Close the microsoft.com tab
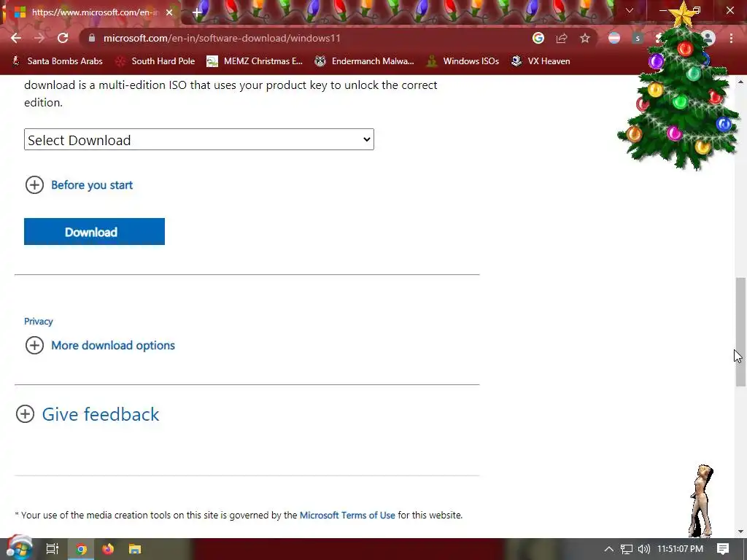Viewport: 747px width, 560px height. (x=169, y=12)
